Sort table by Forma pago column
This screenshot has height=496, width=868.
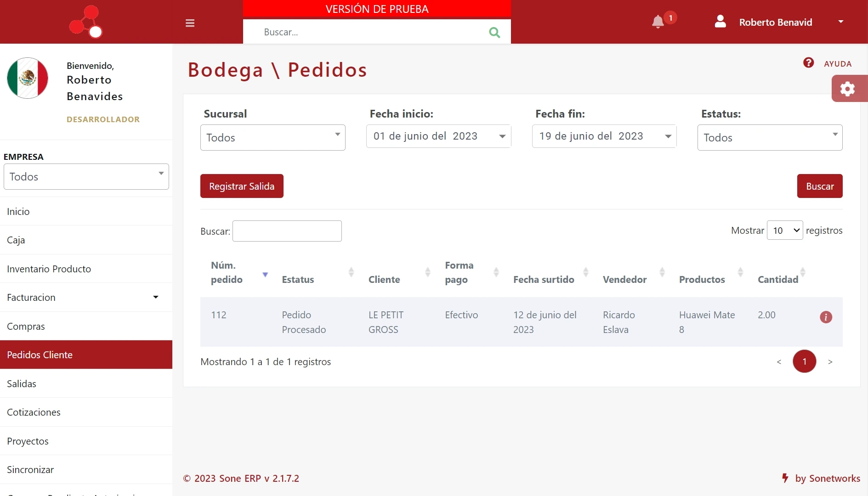point(496,272)
